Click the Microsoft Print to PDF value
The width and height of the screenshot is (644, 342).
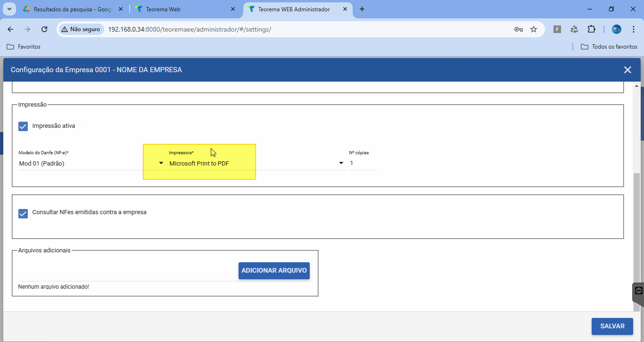pyautogui.click(x=199, y=164)
